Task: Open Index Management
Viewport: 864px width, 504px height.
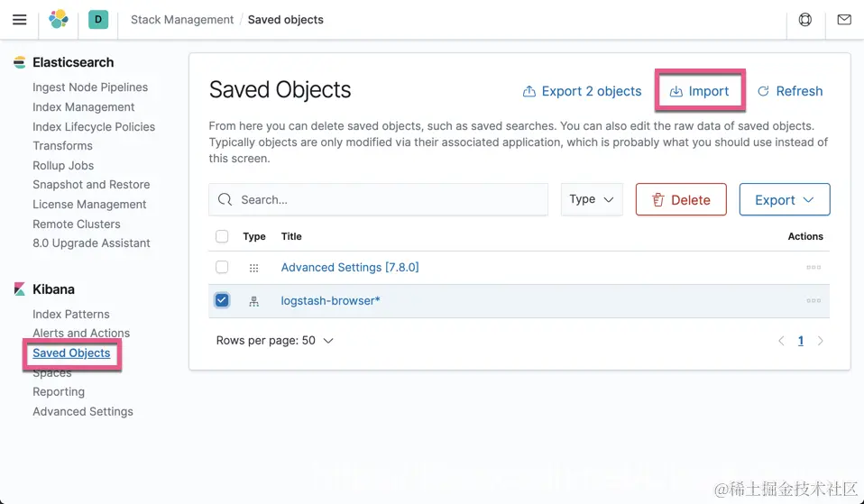Action: pyautogui.click(x=83, y=107)
